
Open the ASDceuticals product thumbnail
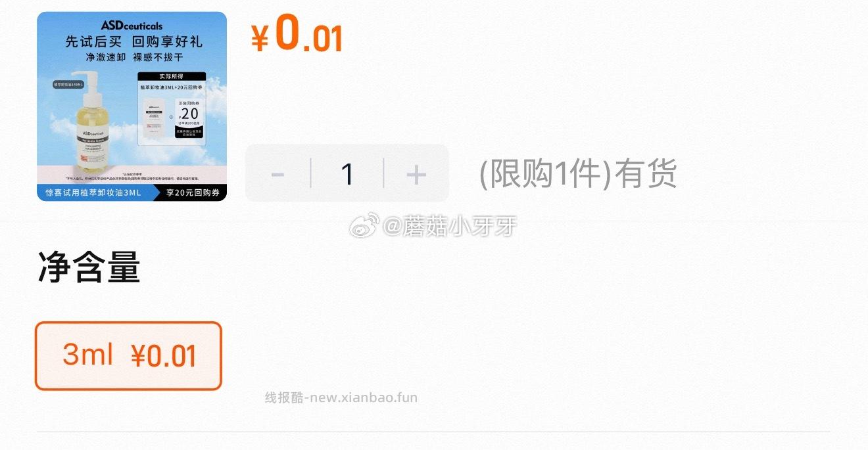point(132,106)
